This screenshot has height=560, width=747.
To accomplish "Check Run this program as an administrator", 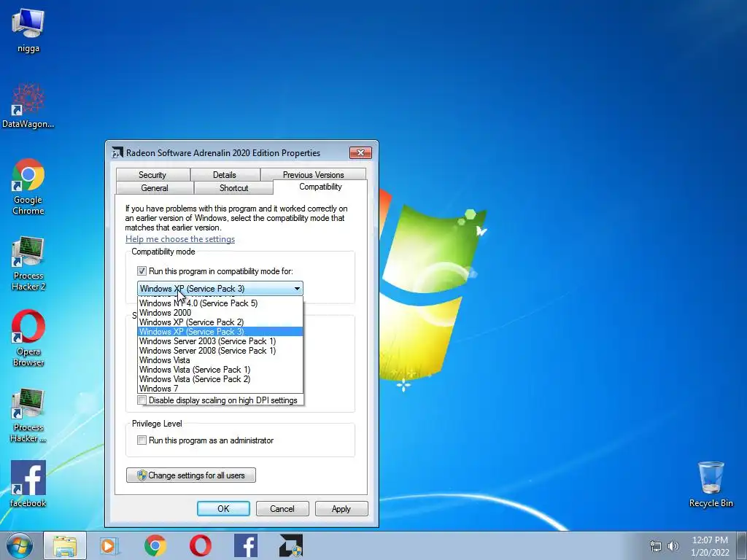I will click(x=142, y=440).
